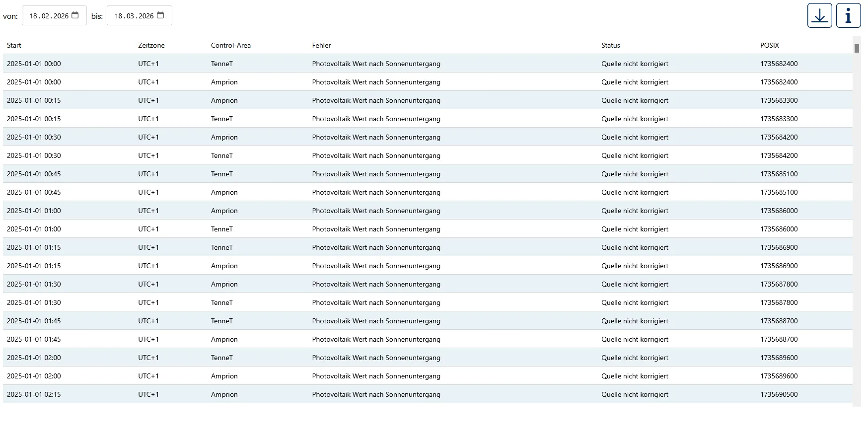Click POSIX 1735685100 in the Amprion row
This screenshot has height=442, width=868.
(x=779, y=192)
